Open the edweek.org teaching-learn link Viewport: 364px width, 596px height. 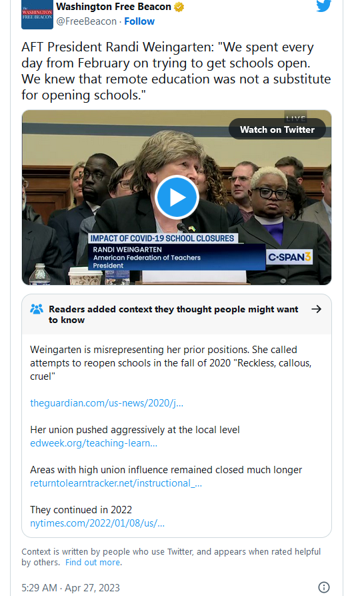[94, 443]
